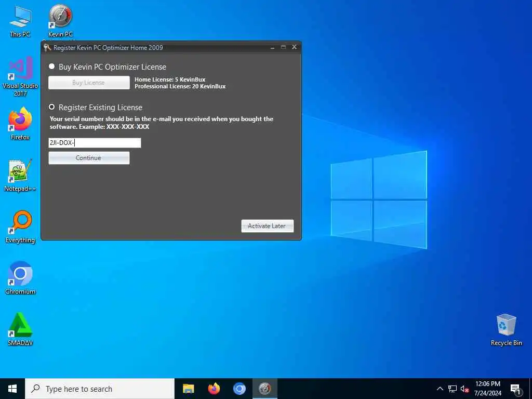Open network status tray icon
The height and width of the screenshot is (399, 532).
(453, 389)
